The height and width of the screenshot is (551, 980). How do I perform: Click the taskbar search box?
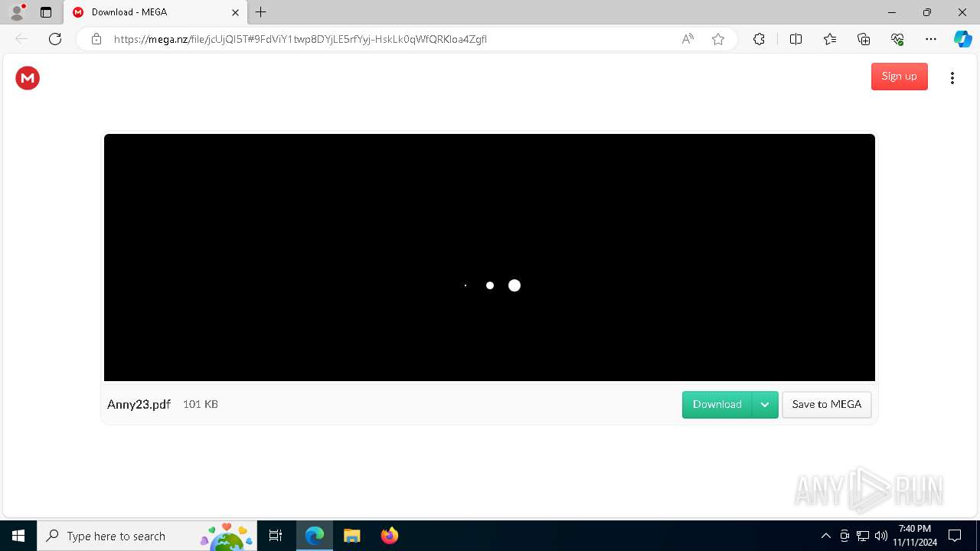click(147, 536)
